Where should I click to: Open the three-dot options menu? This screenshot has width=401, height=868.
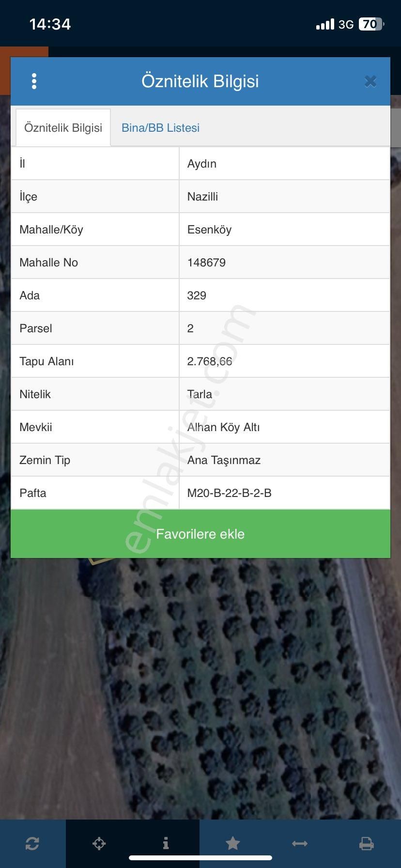coord(34,81)
